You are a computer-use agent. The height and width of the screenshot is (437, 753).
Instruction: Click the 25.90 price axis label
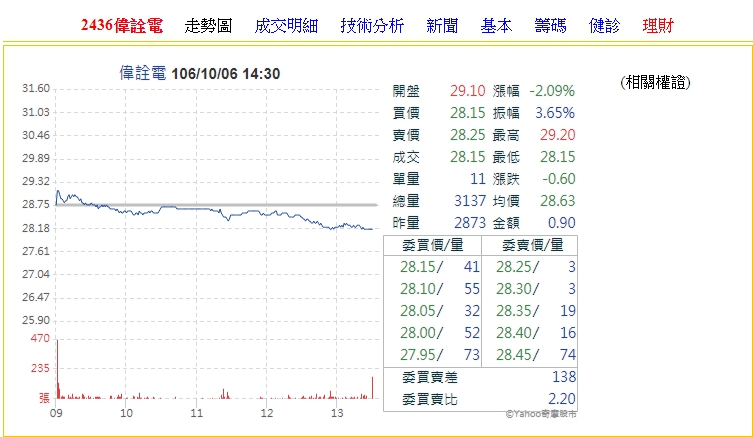pos(36,320)
